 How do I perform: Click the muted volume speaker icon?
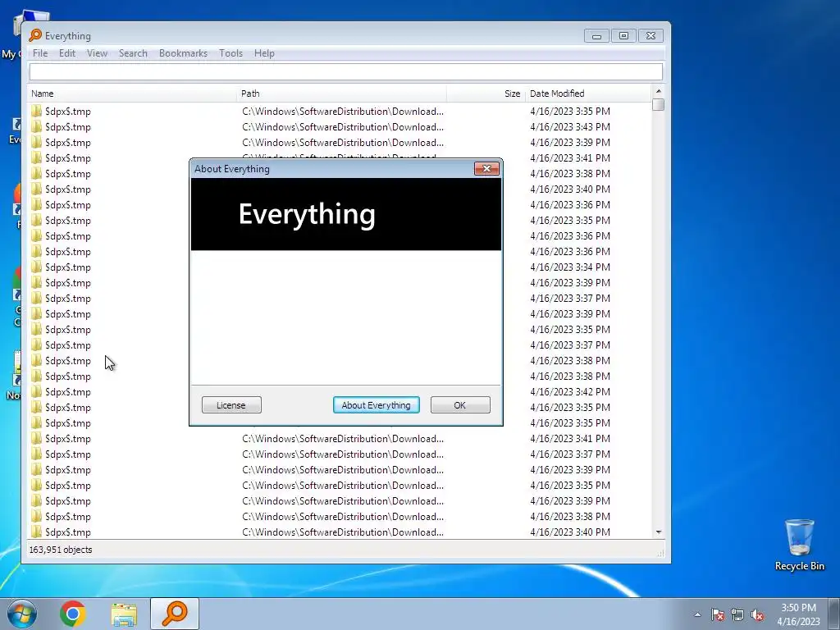click(757, 614)
